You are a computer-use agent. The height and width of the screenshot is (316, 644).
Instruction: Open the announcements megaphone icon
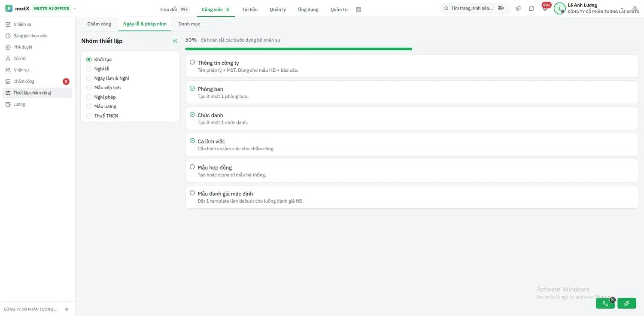point(518,9)
